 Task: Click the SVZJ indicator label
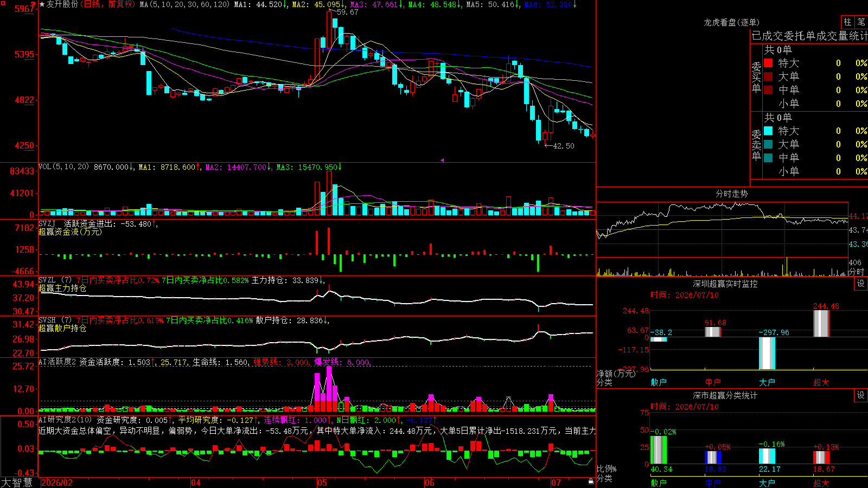coord(47,224)
